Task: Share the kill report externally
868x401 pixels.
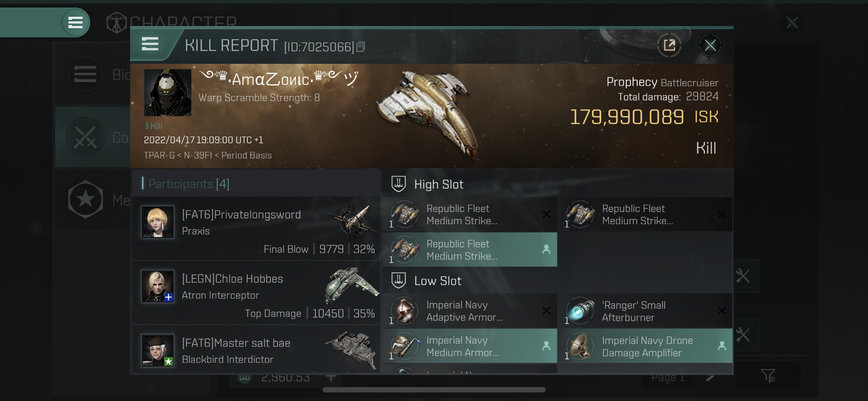Action: click(x=669, y=45)
